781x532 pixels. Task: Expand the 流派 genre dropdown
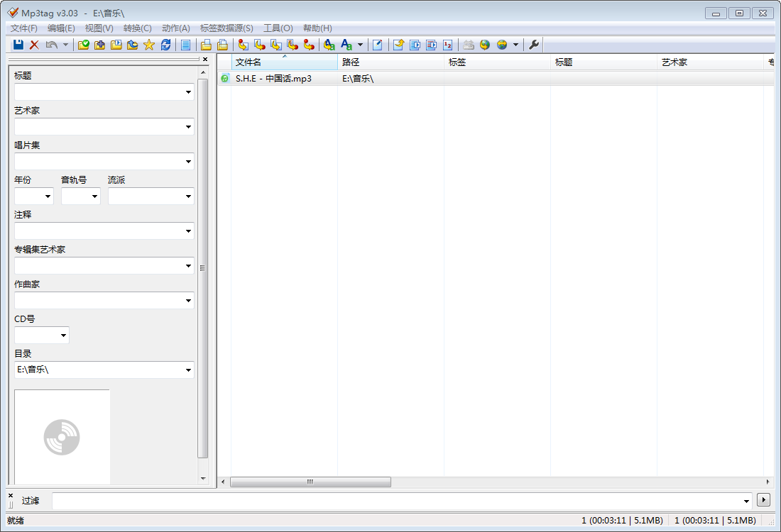point(188,196)
